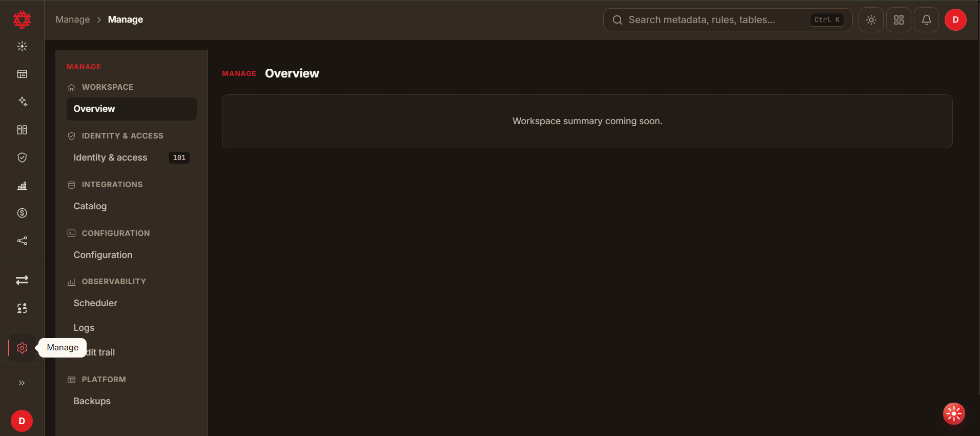This screenshot has height=436, width=980.
Task: Open the Catalog item under Integrations
Action: tap(132, 206)
